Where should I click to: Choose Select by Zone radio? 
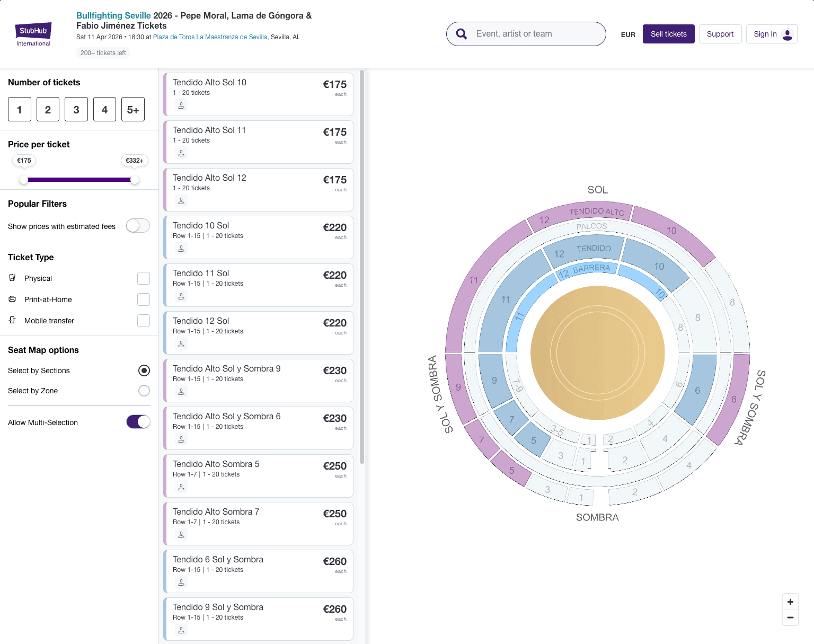tap(144, 391)
